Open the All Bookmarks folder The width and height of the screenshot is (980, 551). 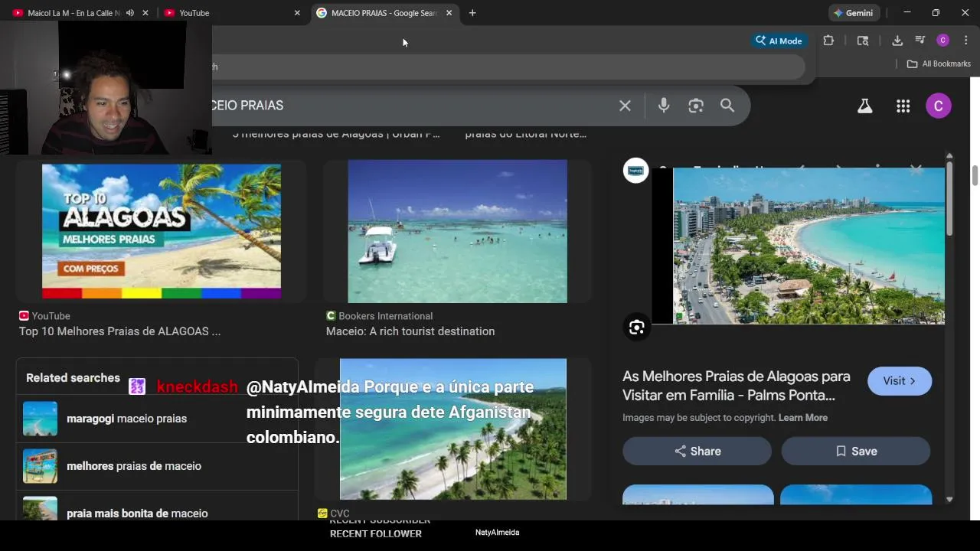939,64
